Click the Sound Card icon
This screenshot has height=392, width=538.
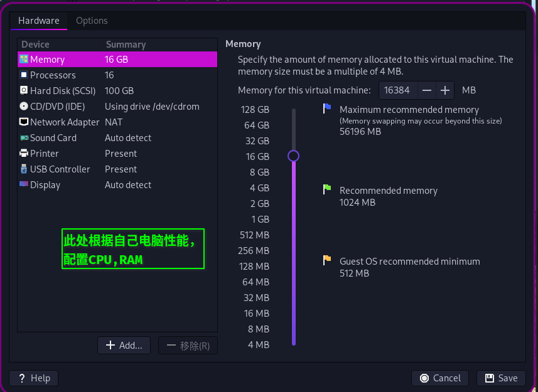pos(24,138)
